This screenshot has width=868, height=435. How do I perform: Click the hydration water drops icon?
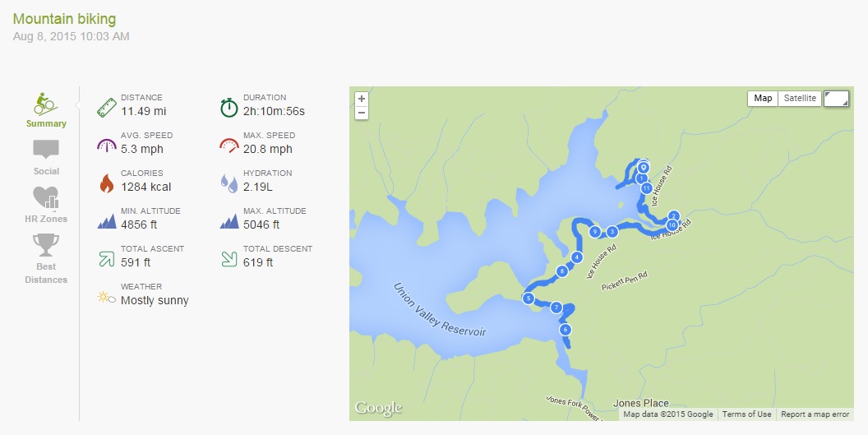(229, 183)
